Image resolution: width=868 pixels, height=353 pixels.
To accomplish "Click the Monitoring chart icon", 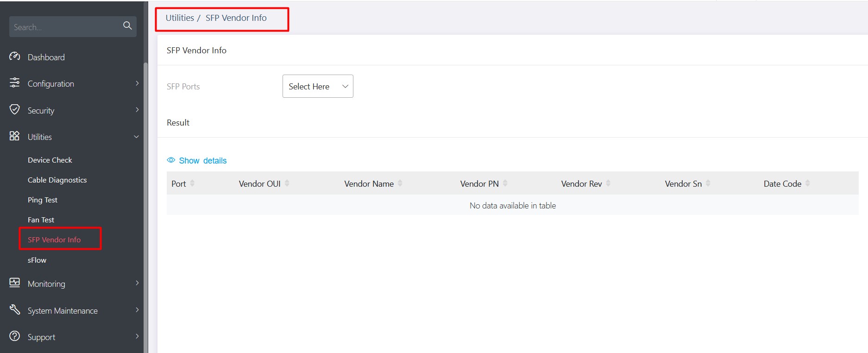I will tap(15, 283).
